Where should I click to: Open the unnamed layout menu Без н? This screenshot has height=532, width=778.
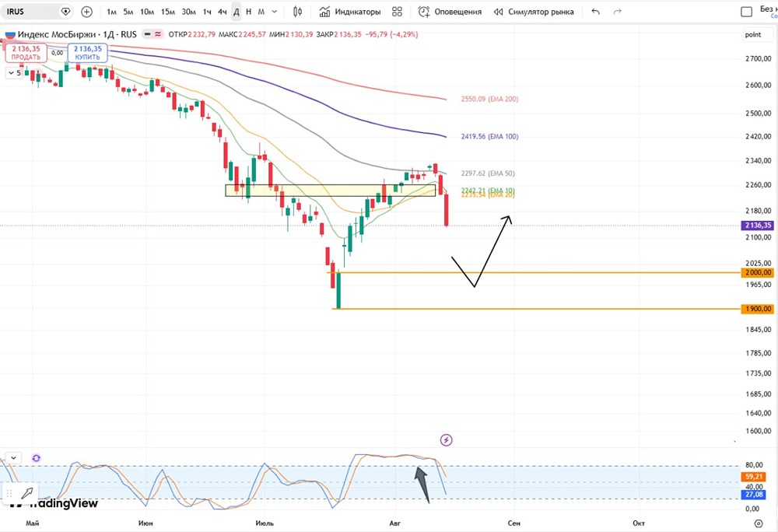coord(769,9)
